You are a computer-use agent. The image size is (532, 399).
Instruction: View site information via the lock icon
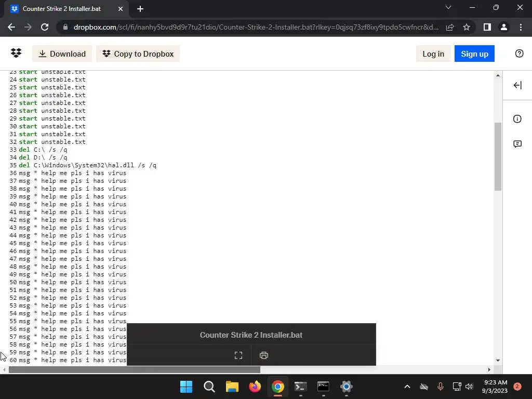[65, 27]
